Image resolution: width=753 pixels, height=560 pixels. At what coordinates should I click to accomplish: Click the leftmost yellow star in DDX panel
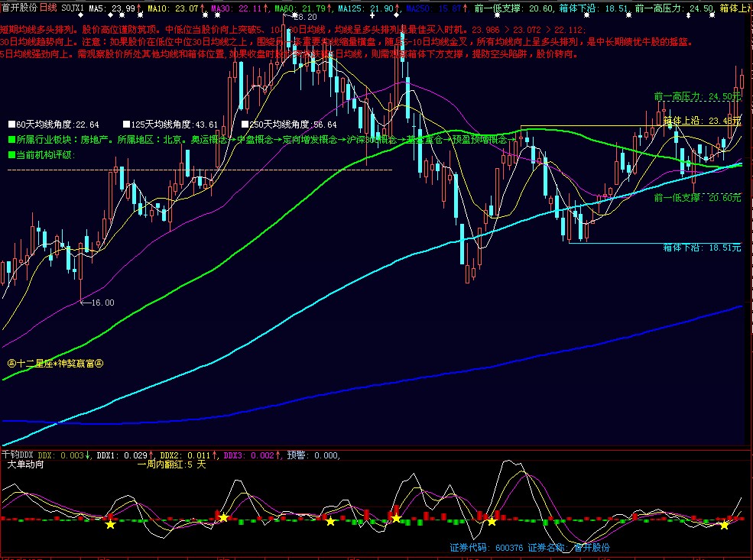point(110,525)
